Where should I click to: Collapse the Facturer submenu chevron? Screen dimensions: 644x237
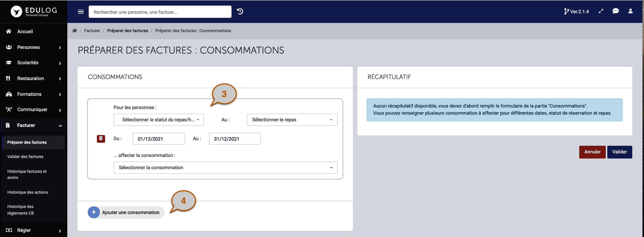pos(60,126)
